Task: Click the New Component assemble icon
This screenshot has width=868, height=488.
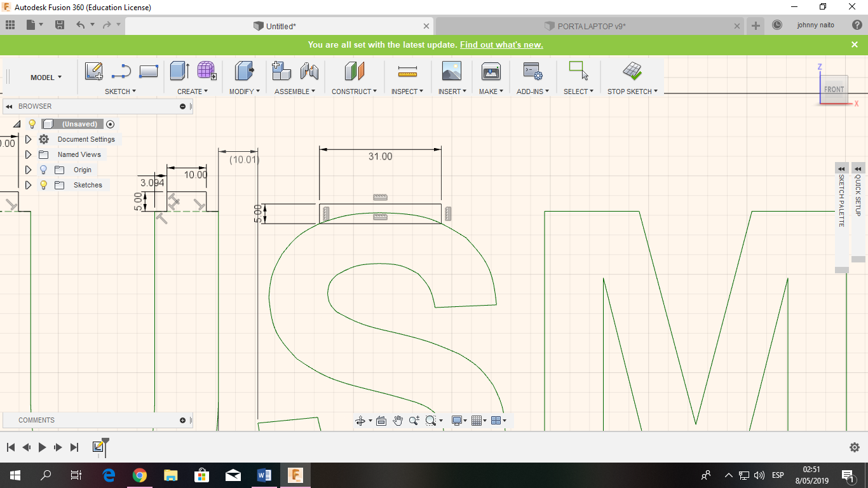Action: (x=281, y=71)
